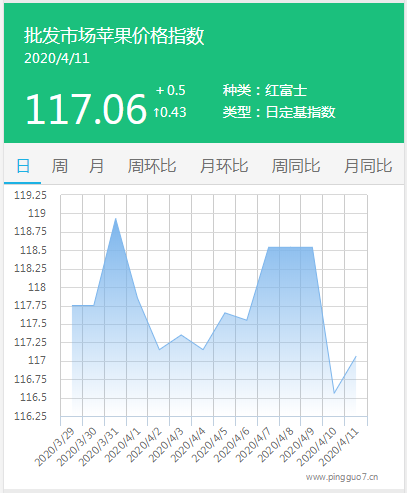
Task: Click the y-axis label 118
Action: coord(37,287)
